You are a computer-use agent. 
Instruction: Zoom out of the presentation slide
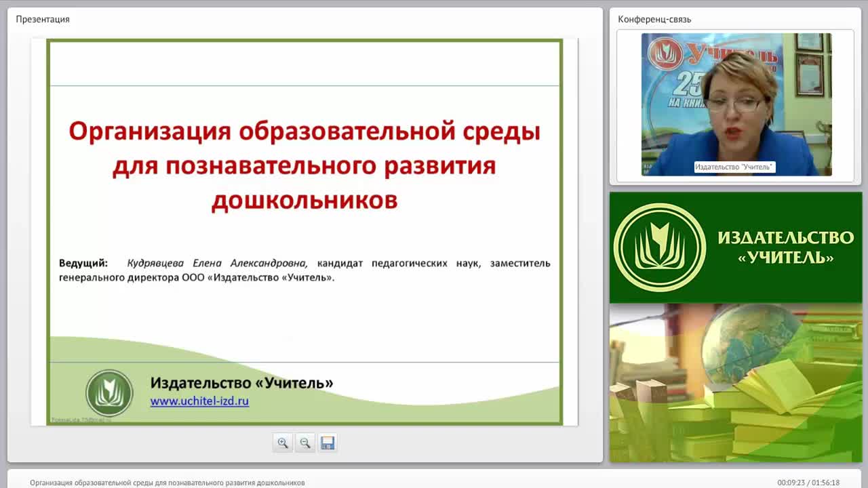[305, 443]
